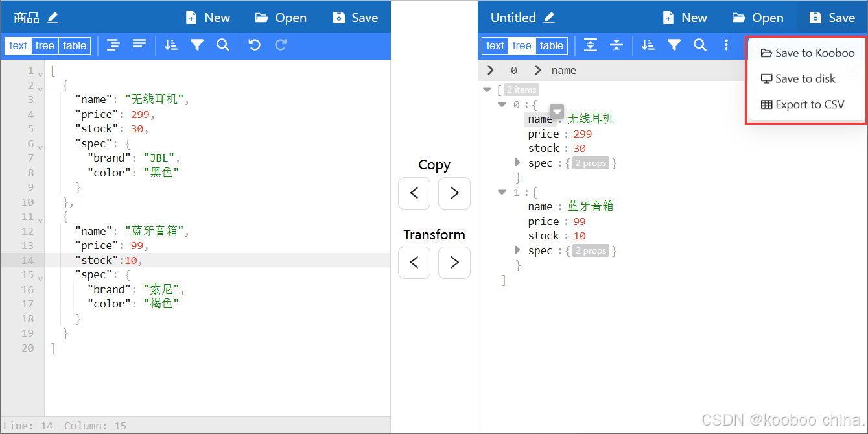868x434 pixels.
Task: Open context menu arrow above name key
Action: pos(557,111)
